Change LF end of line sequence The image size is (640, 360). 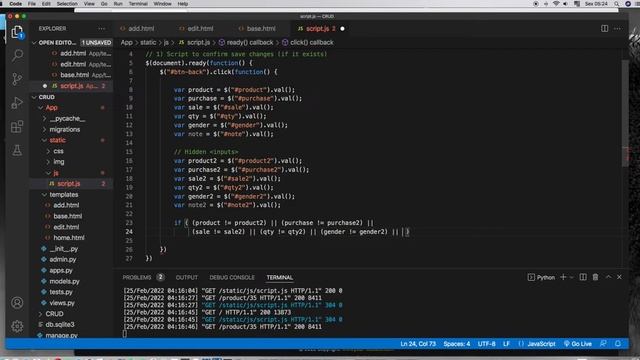(506, 344)
